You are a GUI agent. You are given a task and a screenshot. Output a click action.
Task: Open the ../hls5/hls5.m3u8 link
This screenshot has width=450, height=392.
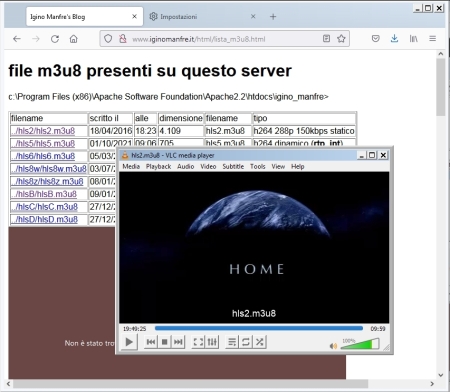43,144
